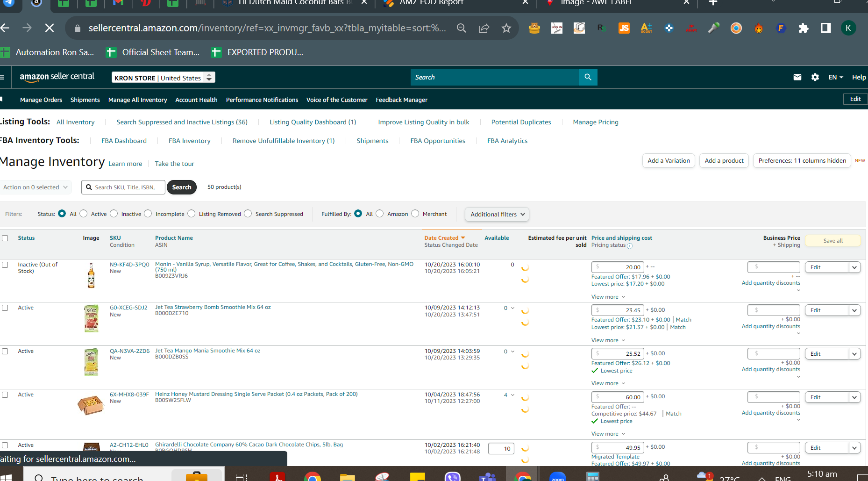Open pricing status info icon
The width and height of the screenshot is (868, 481).
pos(630,246)
